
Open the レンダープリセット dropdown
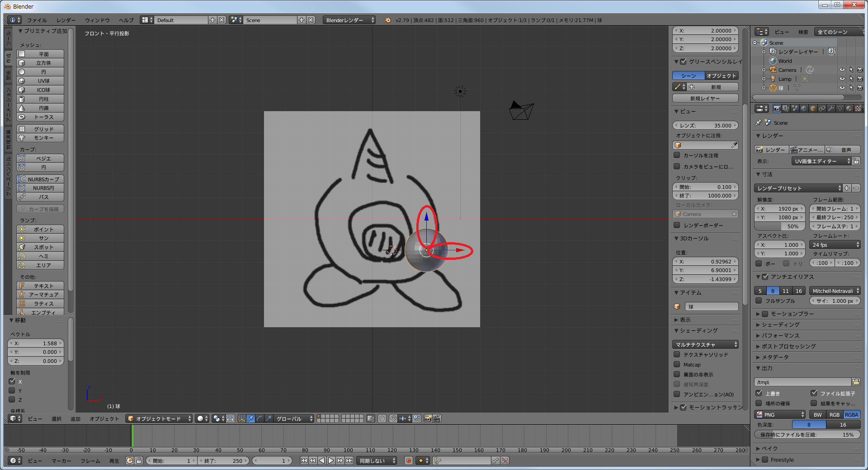798,188
